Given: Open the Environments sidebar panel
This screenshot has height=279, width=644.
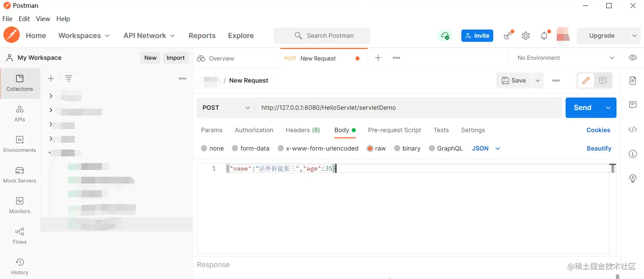Looking at the screenshot, I should click(20, 145).
